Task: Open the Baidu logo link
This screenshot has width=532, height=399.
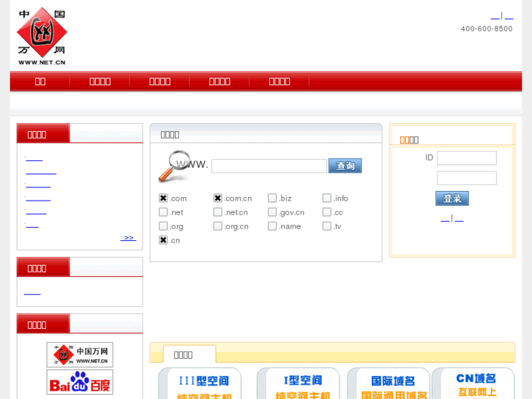Action: coord(80,382)
